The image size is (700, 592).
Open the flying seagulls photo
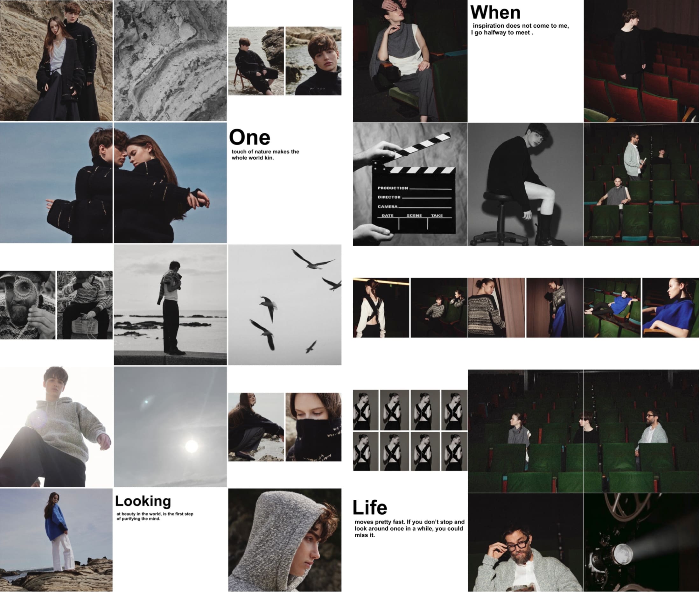(x=285, y=305)
